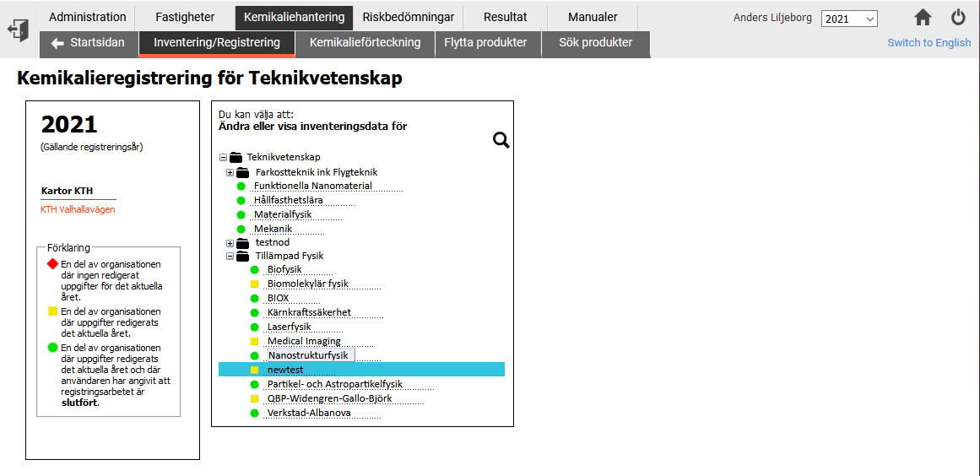Select Funktionella Nanomaterial in the tree
The width and height of the screenshot is (980, 476).
coord(312,187)
